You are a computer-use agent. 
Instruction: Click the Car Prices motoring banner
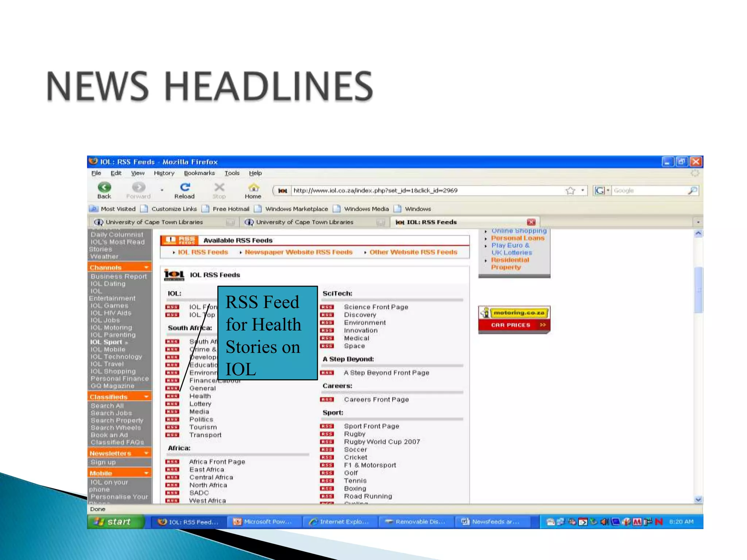514,319
